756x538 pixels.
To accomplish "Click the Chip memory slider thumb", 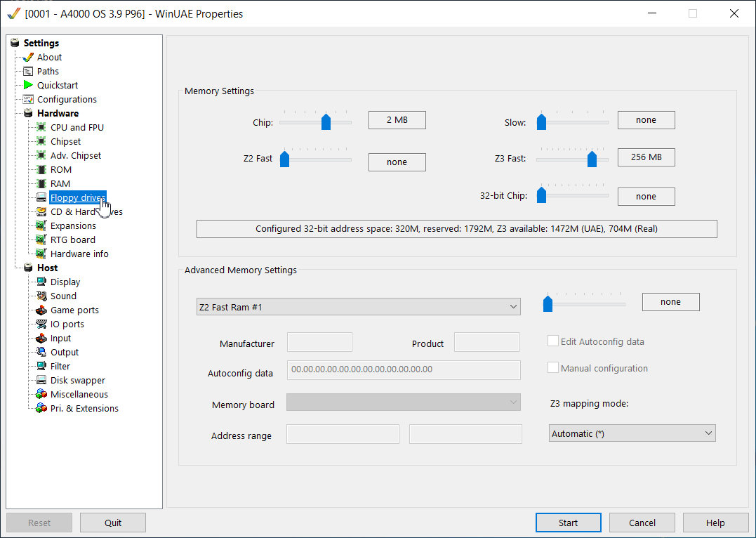I will coord(326,122).
